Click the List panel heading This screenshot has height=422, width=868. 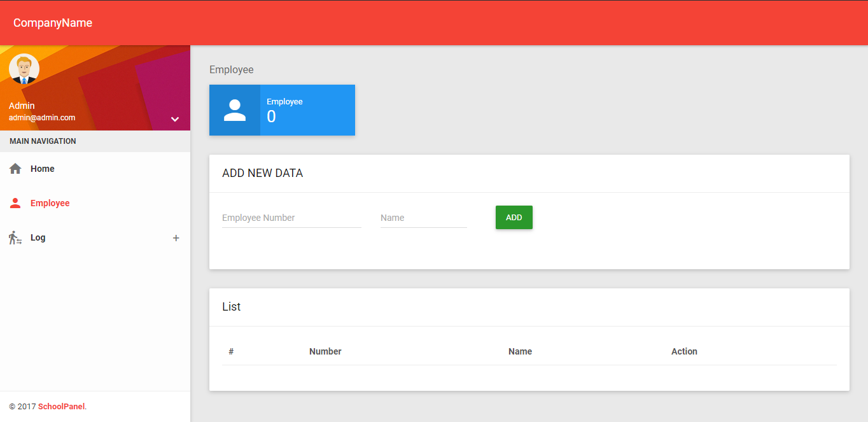pyautogui.click(x=230, y=306)
